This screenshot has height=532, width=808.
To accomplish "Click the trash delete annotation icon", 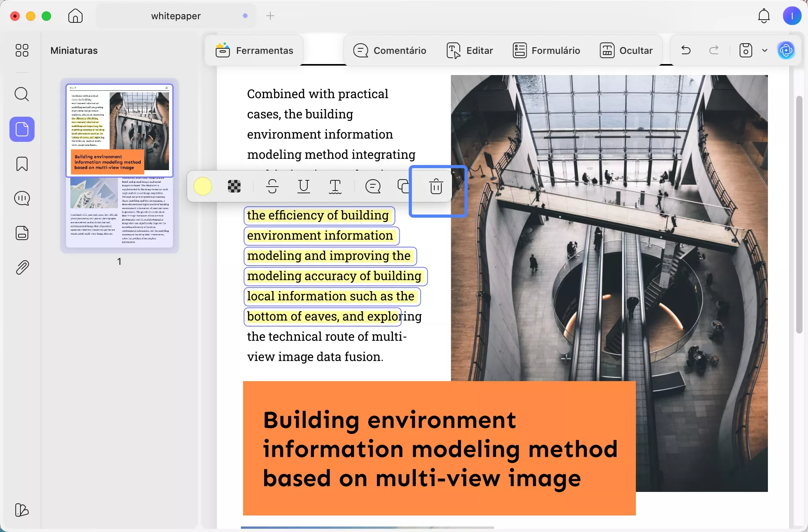I will [436, 187].
